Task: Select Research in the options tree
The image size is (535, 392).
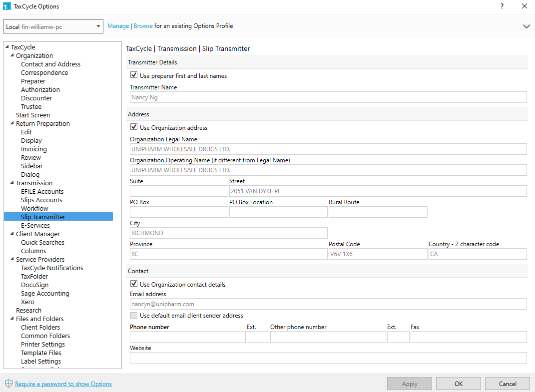Action: click(28, 310)
